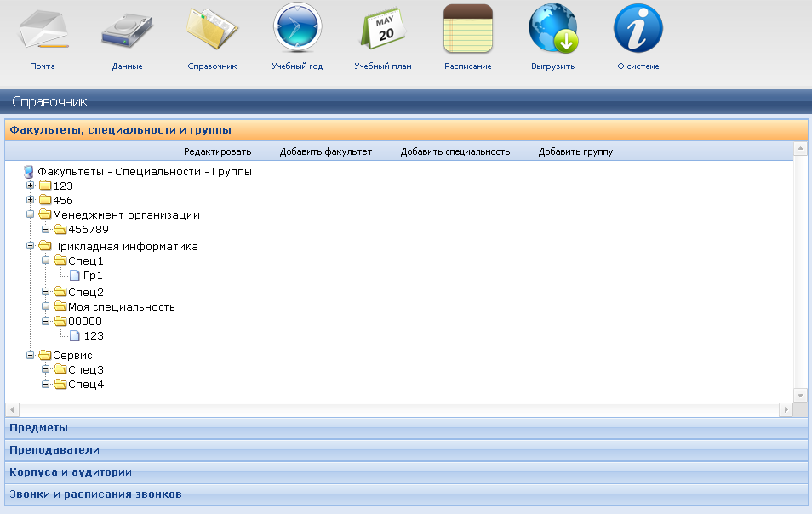Click the root computer icon of the tree
This screenshot has width=812, height=514.
point(29,171)
